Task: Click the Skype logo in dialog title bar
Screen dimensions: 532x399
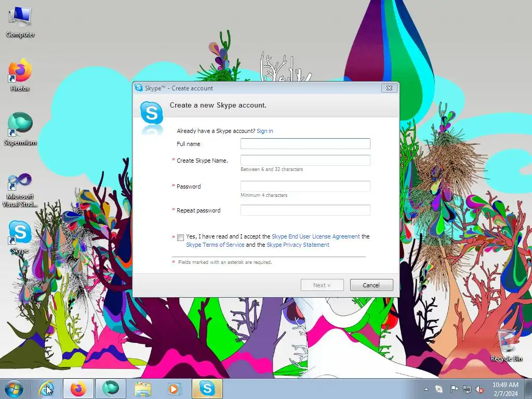Action: pyautogui.click(x=139, y=87)
